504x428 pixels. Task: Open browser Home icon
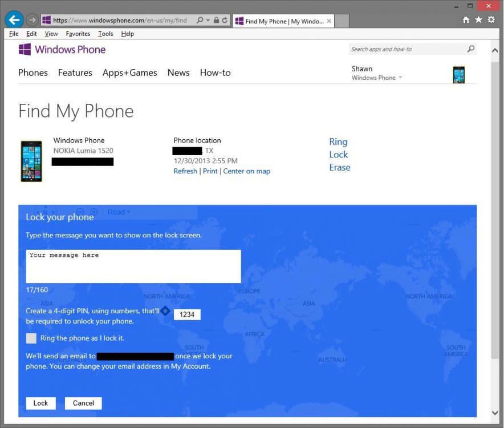pos(466,20)
